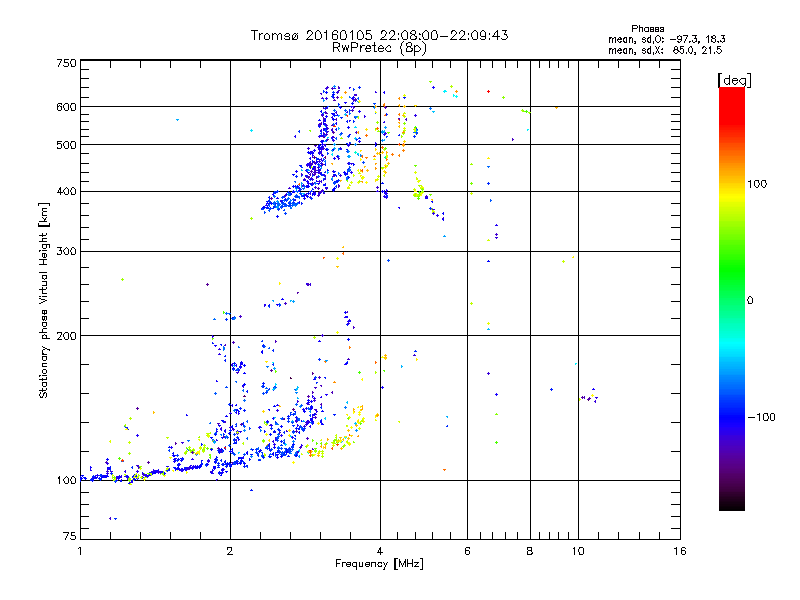Click the mean, sd,O phase values line
Viewport: 800px width, 600px height.
click(x=666, y=39)
